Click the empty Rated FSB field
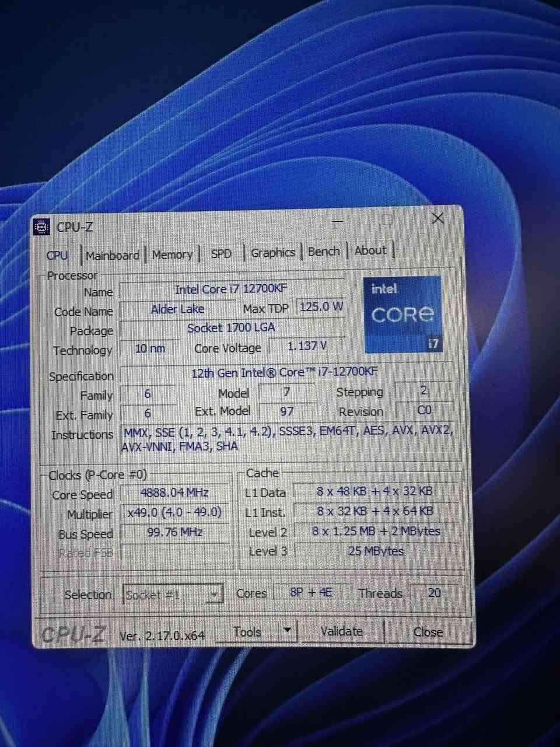 tap(174, 552)
